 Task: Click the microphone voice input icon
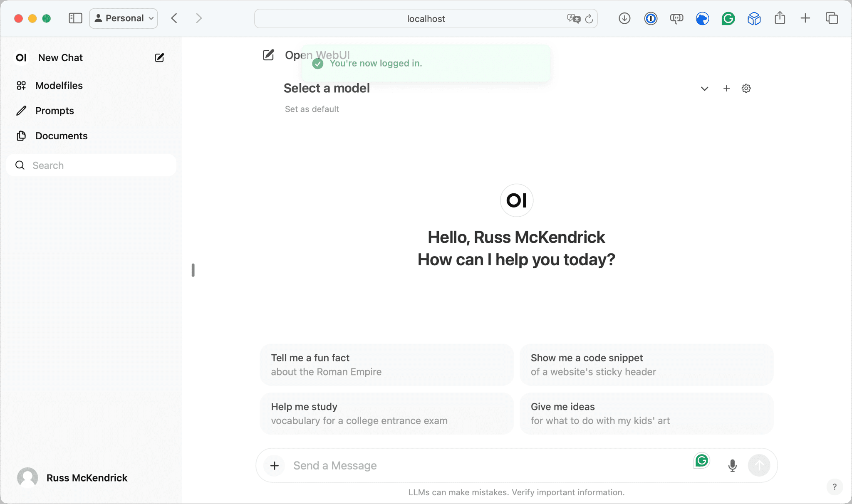click(x=732, y=465)
